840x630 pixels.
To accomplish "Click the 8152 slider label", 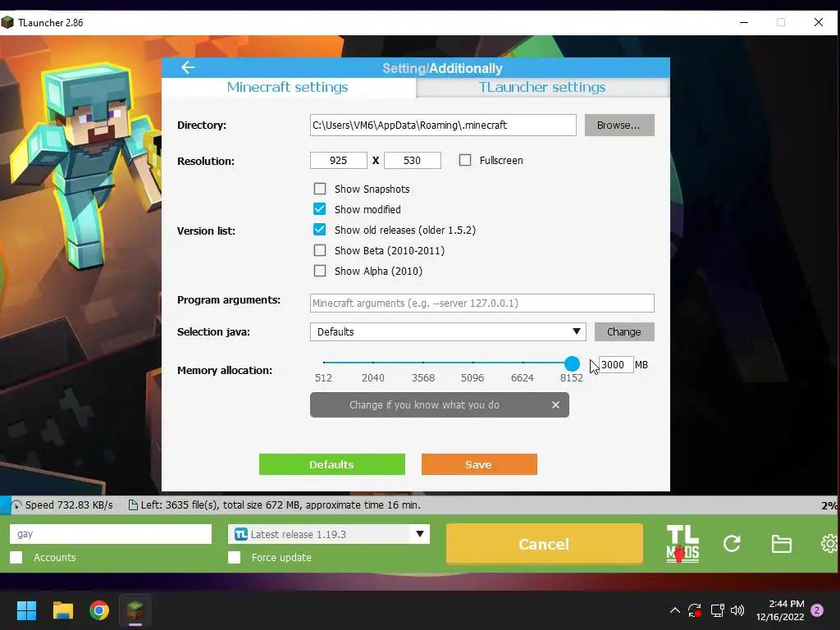I will pos(572,377).
